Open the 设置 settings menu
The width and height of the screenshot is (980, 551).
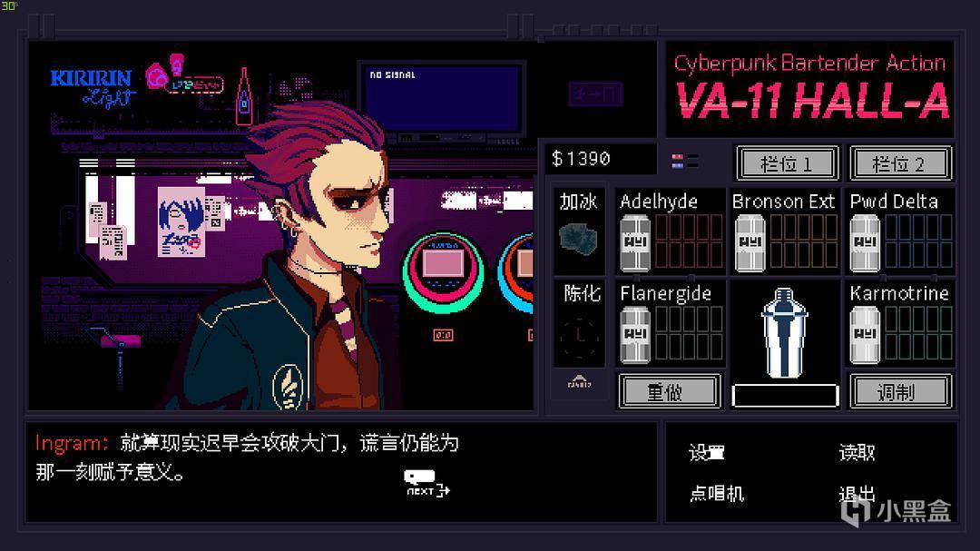(x=706, y=452)
